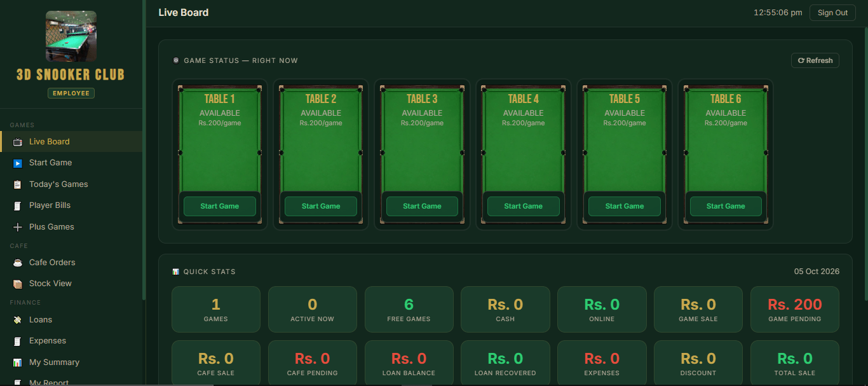
Task: Click the Cafe Orders coffee cup icon
Action: coord(17,263)
